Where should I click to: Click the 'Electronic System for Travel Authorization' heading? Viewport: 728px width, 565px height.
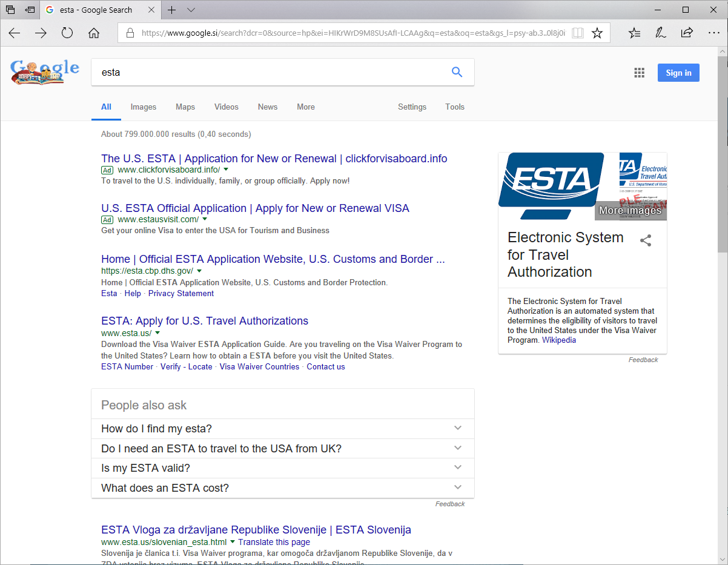(x=566, y=255)
